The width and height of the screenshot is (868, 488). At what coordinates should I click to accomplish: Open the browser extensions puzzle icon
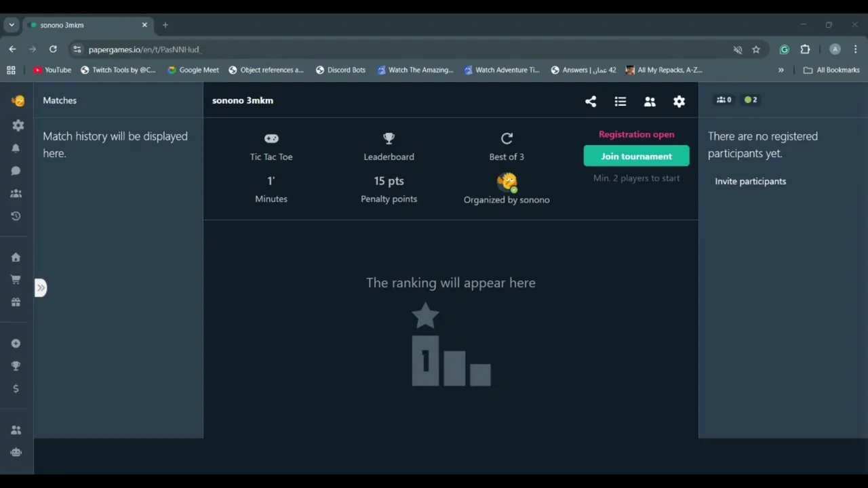pyautogui.click(x=806, y=49)
